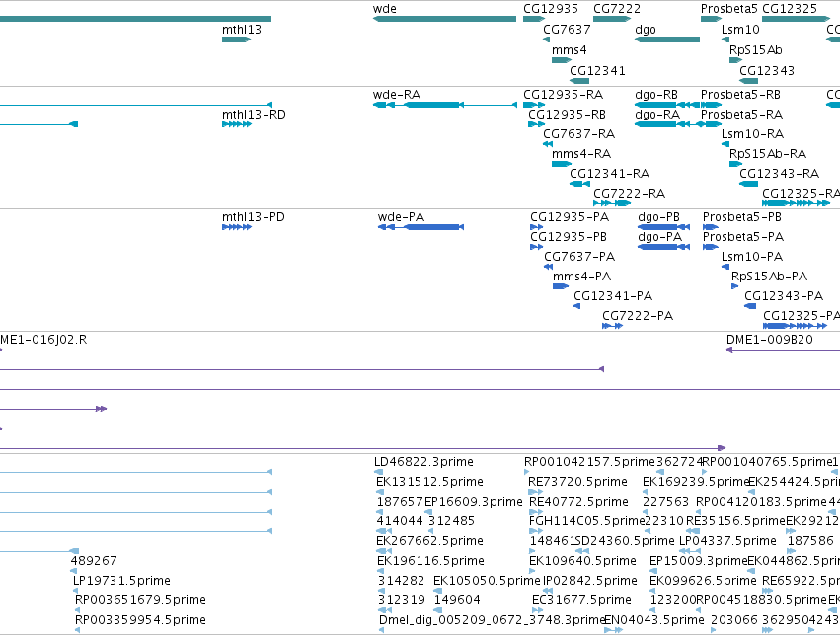Click the 'CG7637' gene name label
Screen dimensions: 840x635
567,30
